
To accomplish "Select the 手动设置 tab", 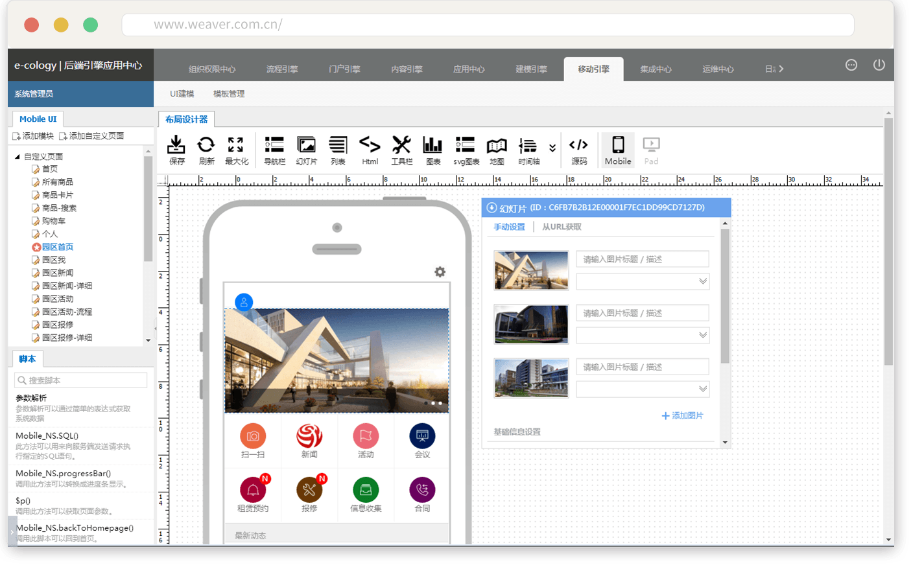I will pyautogui.click(x=510, y=227).
